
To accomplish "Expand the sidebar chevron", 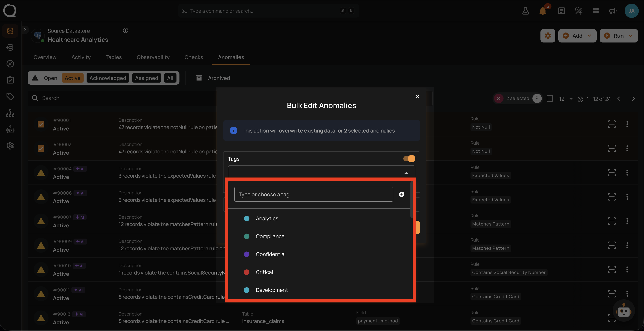I will coord(25,30).
